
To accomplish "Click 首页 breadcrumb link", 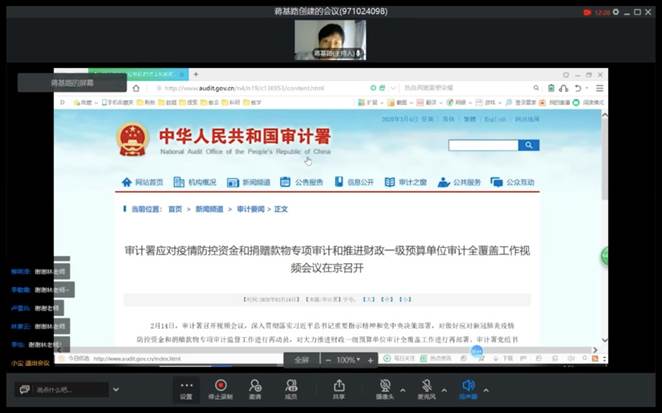I will tap(175, 209).
